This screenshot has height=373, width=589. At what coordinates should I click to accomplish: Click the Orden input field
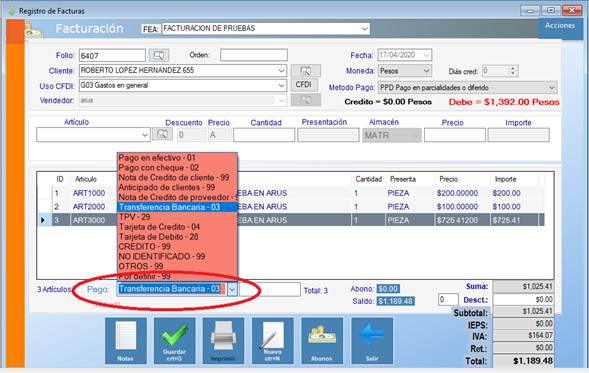254,55
